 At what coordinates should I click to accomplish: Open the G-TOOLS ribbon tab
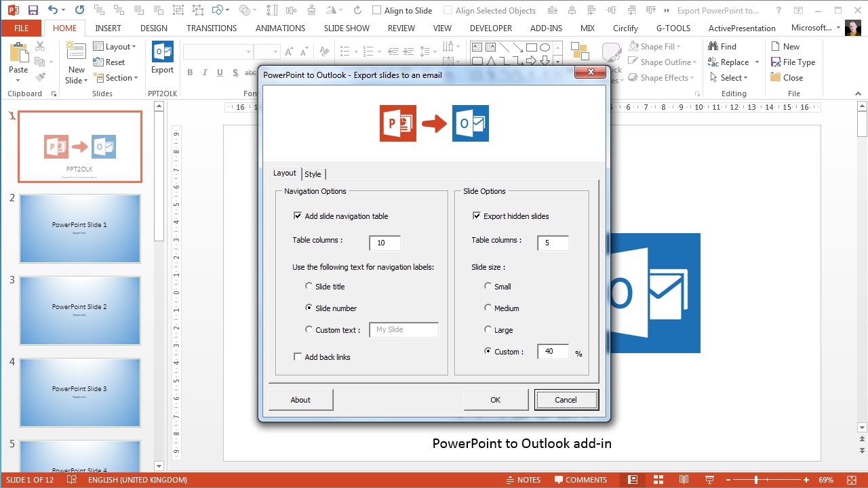point(673,28)
